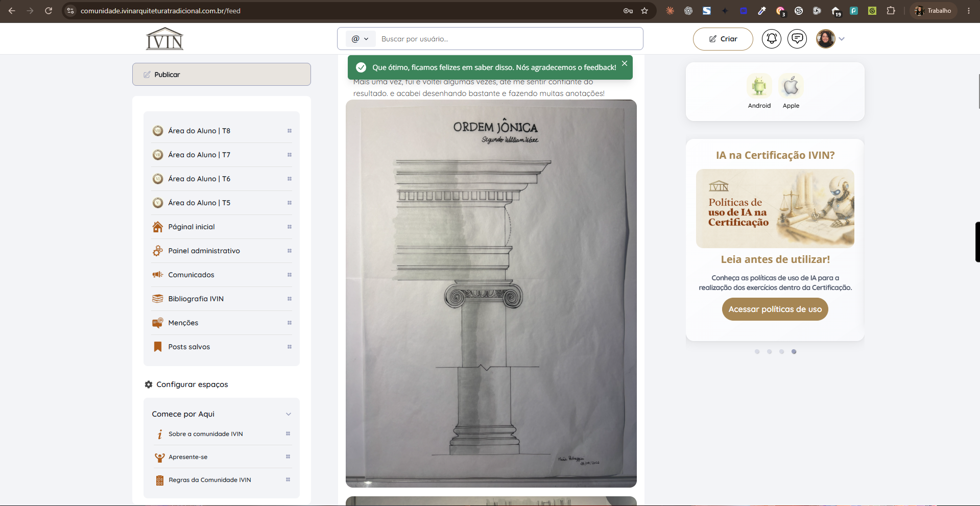Dismiss the green feedback notification
Screen dimensions: 980x506
[x=625, y=63]
